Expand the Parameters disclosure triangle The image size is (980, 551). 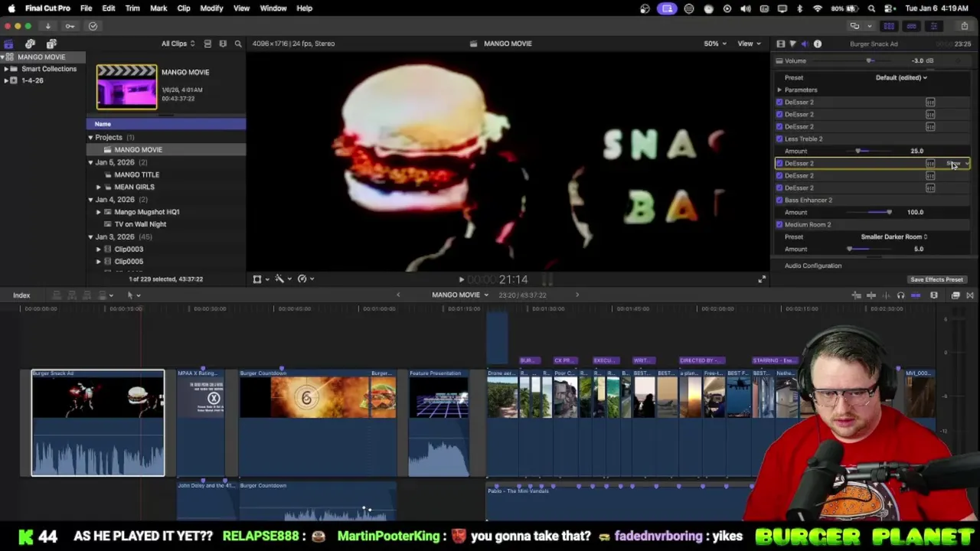[x=779, y=90]
